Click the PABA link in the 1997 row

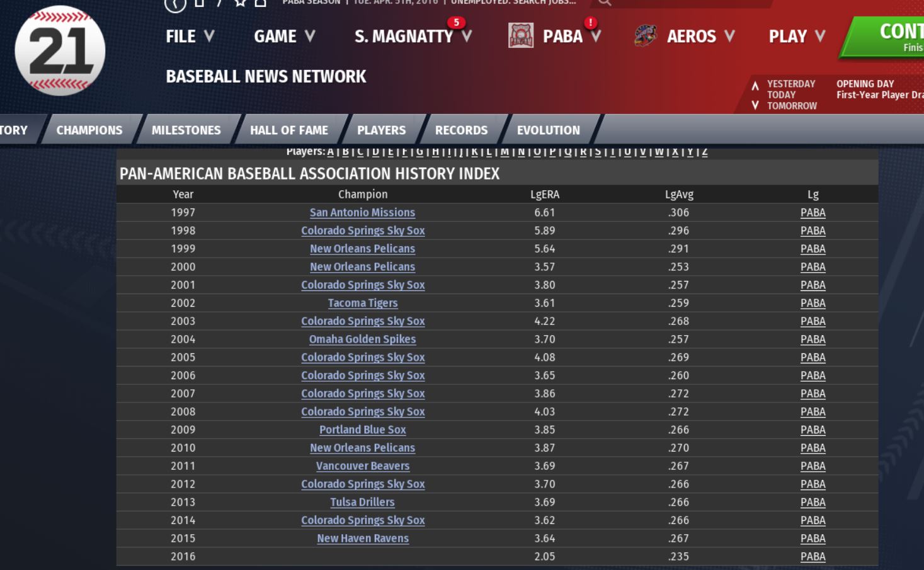(x=813, y=213)
